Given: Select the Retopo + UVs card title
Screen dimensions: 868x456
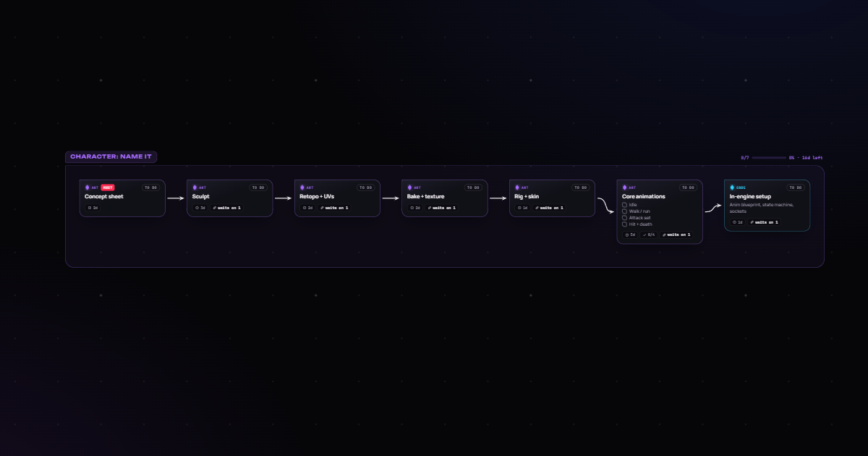Looking at the screenshot, I should click(x=317, y=196).
